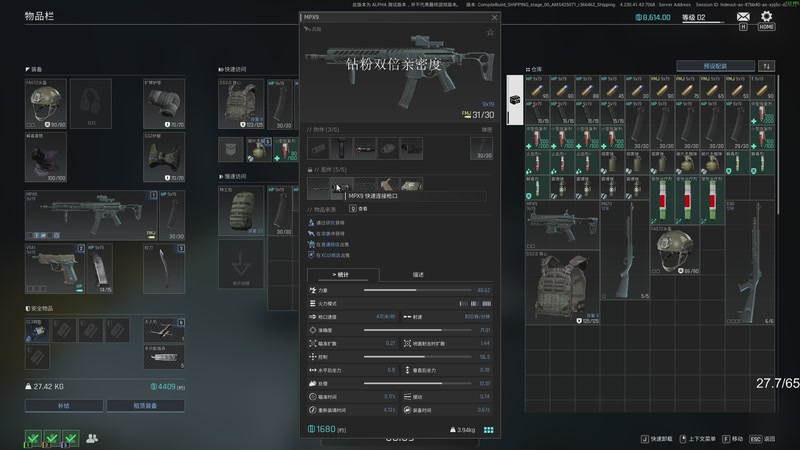
Task: Select the knife in melee slot 3
Action: (x=164, y=268)
